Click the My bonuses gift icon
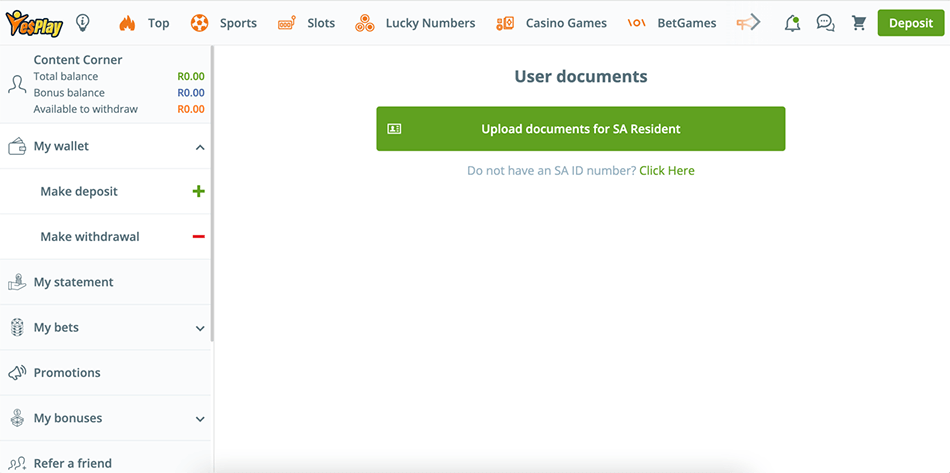The height and width of the screenshot is (473, 950). pyautogui.click(x=17, y=418)
